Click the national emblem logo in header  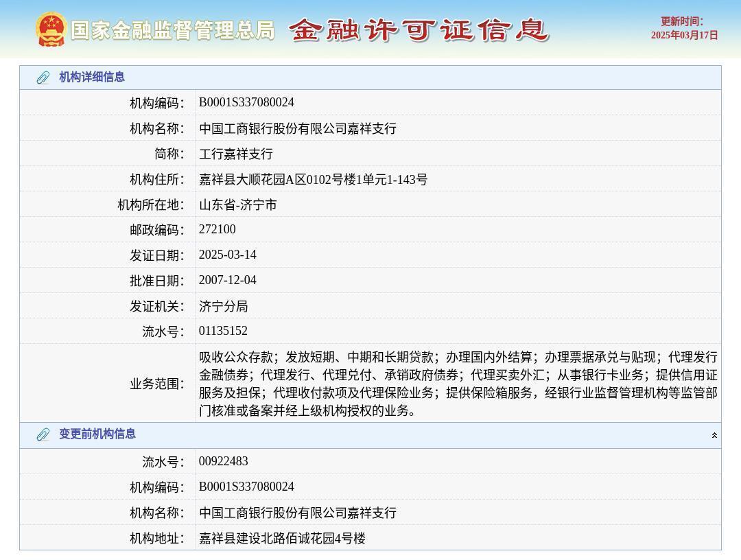click(x=51, y=30)
